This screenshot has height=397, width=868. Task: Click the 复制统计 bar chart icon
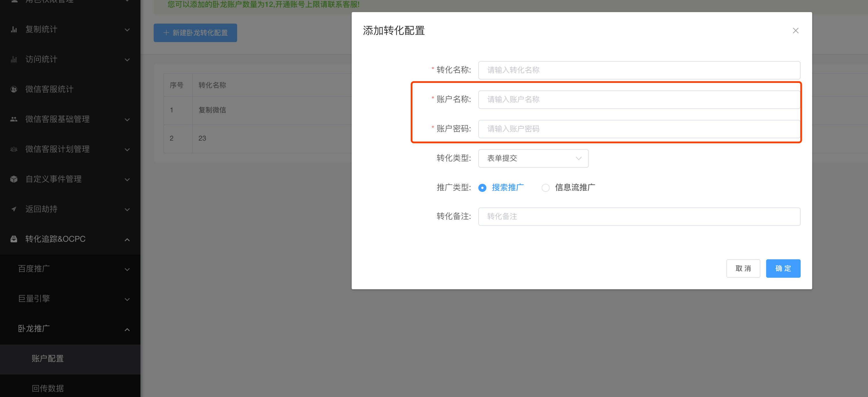click(14, 30)
